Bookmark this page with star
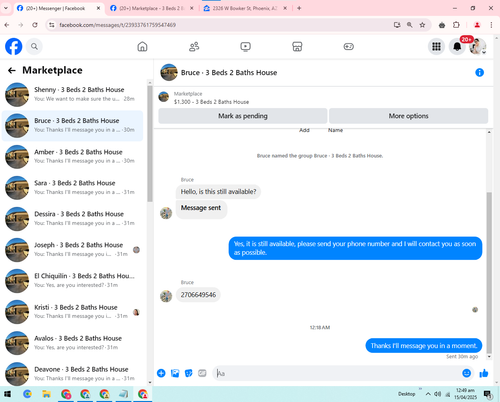 pos(422,25)
